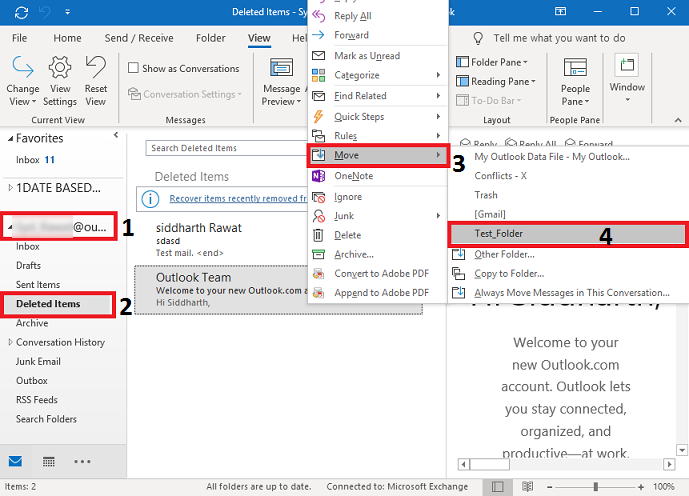Click the Reading view icon in the status bar
The image size is (689, 496).
[x=527, y=486]
